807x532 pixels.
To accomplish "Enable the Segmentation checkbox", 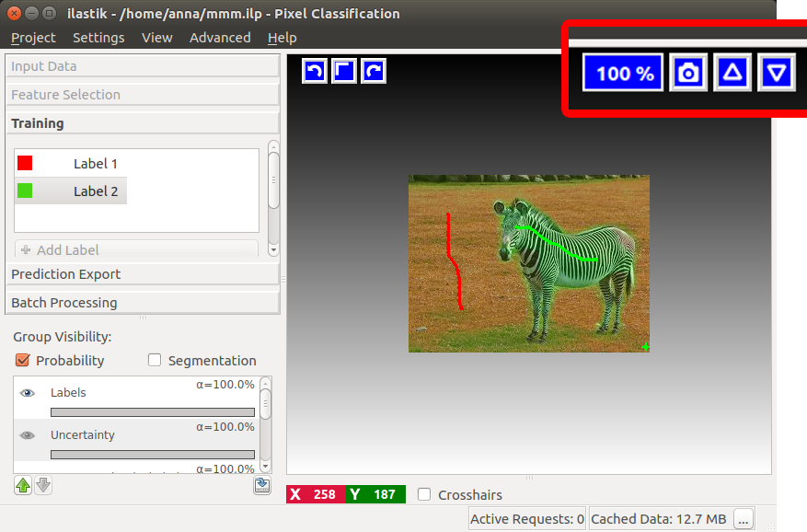I will click(155, 361).
